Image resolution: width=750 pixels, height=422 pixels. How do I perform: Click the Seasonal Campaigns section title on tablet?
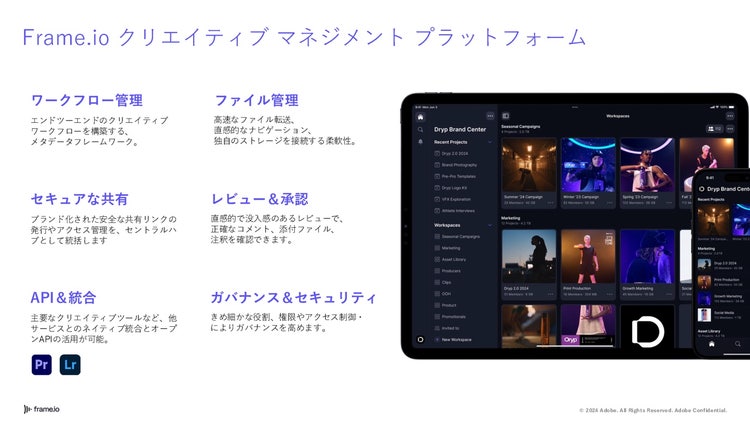pyautogui.click(x=521, y=127)
